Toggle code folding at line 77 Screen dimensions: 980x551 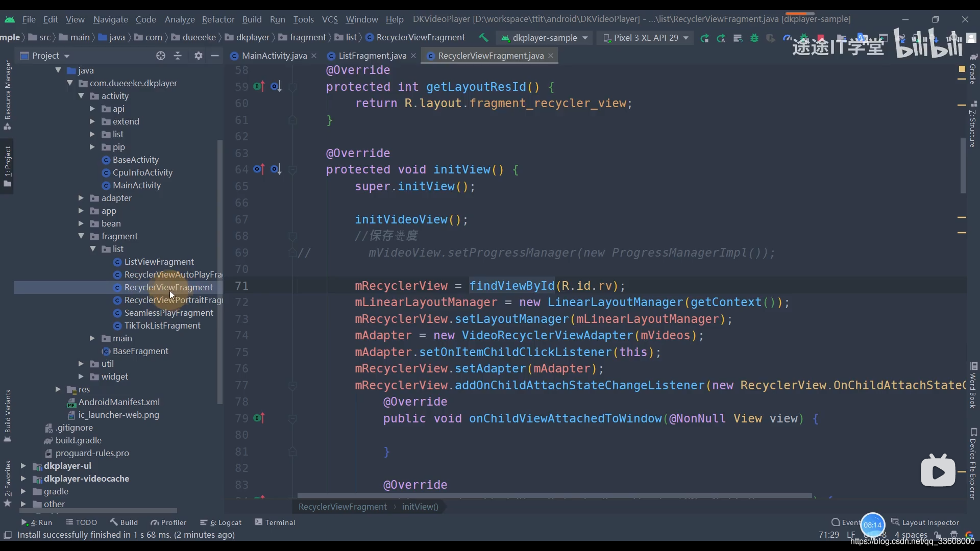[x=292, y=385]
